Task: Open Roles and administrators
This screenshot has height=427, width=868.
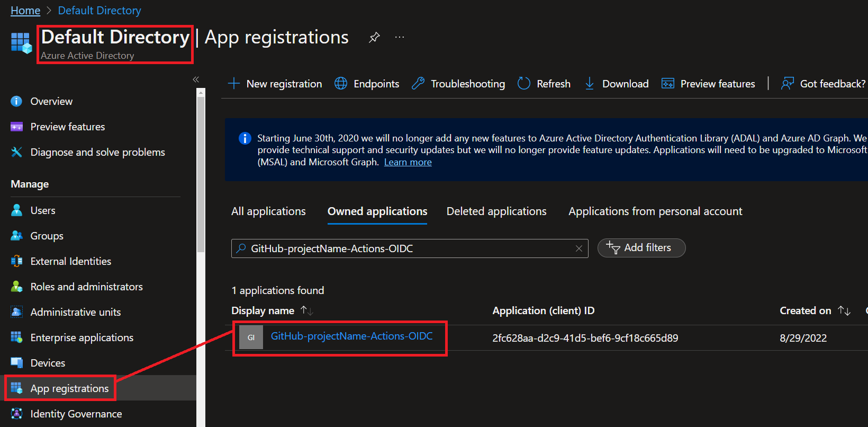Action: (x=87, y=287)
